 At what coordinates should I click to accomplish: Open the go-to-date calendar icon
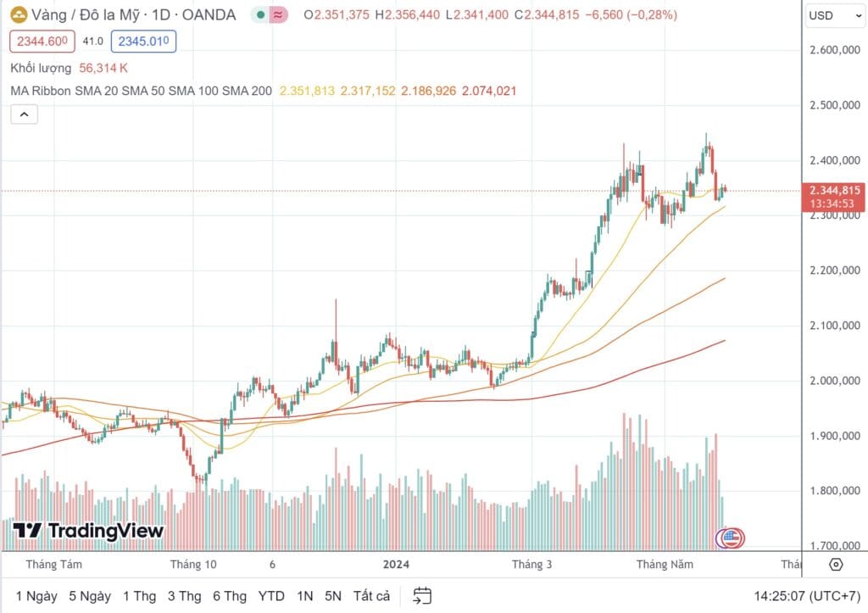tap(422, 596)
